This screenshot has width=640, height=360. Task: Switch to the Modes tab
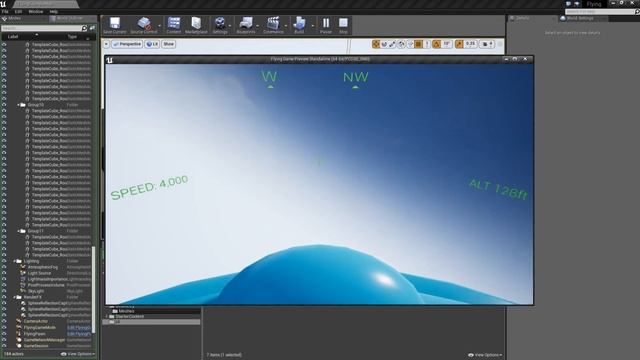pyautogui.click(x=14, y=18)
